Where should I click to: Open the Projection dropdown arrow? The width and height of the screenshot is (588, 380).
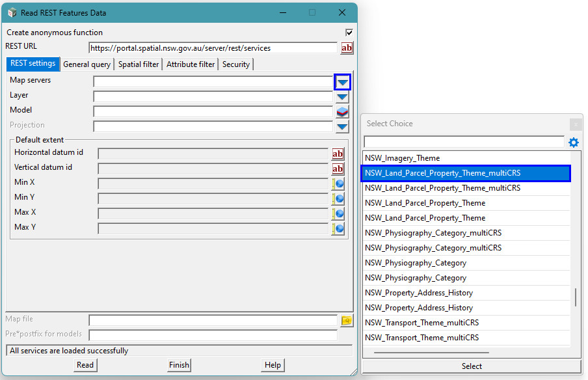[342, 127]
